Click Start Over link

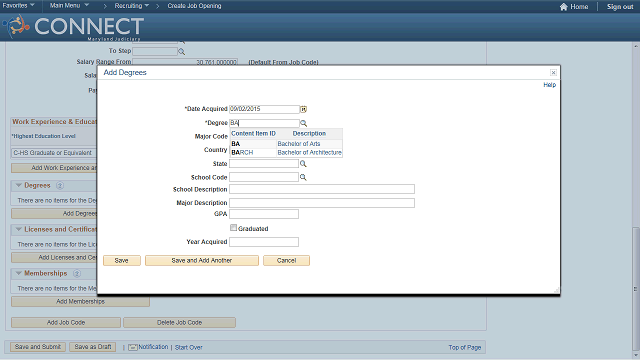(189, 347)
